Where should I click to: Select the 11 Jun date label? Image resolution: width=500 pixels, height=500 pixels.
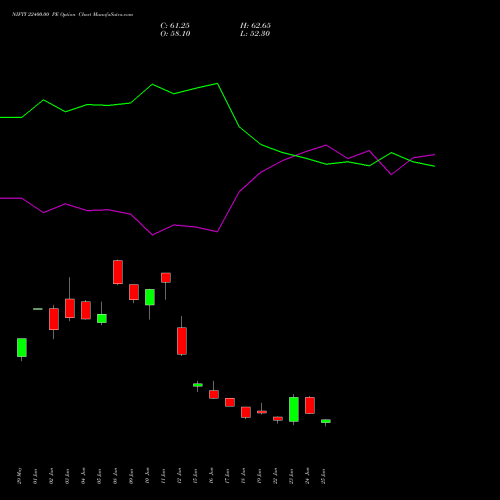click(163, 476)
